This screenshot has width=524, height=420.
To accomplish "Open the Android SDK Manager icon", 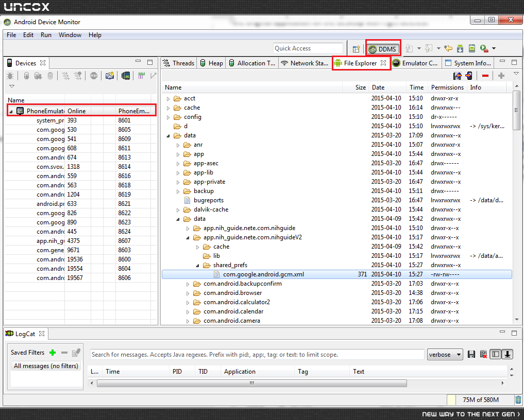I will (460, 49).
